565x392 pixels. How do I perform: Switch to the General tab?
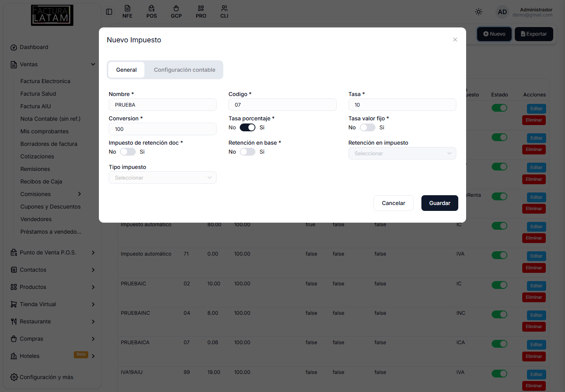click(x=126, y=70)
